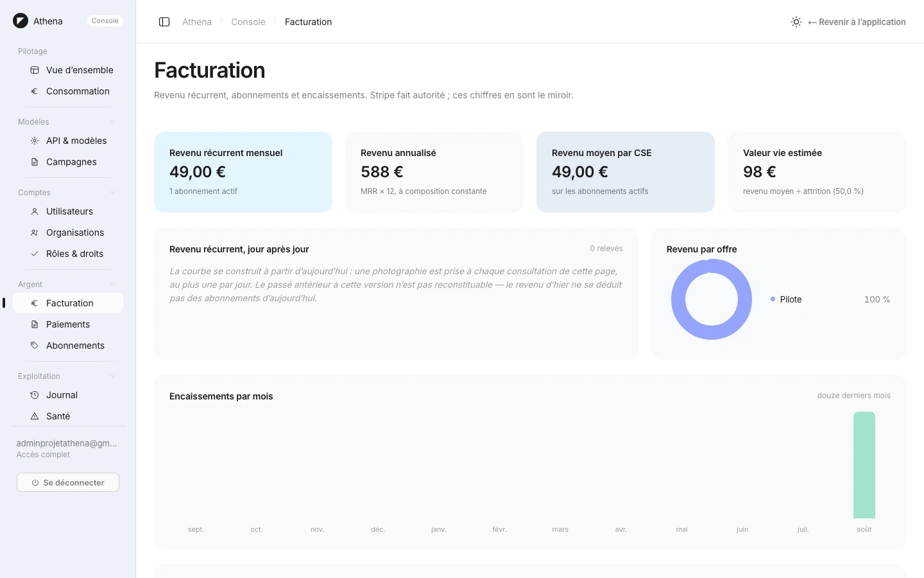This screenshot has width=924, height=578.
Task: Click the "588 €" annualized revenue value
Action: click(x=382, y=172)
